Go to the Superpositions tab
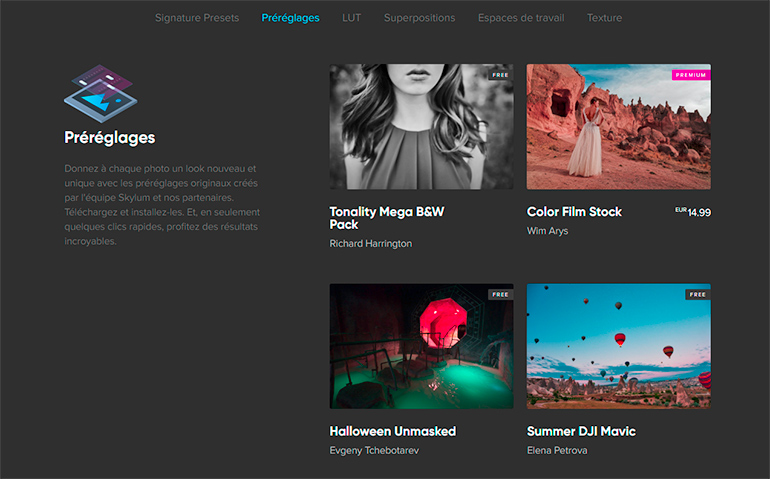This screenshot has height=479, width=770. [419, 18]
